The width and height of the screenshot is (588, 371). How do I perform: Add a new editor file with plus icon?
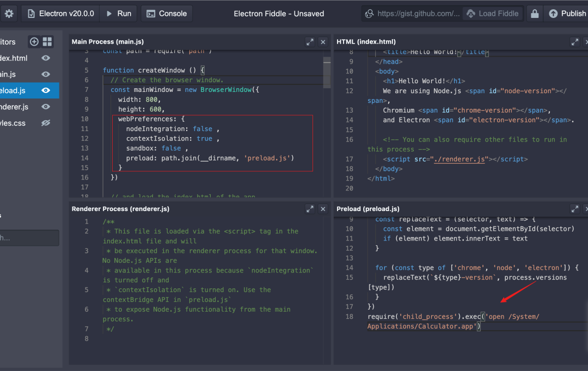point(34,41)
